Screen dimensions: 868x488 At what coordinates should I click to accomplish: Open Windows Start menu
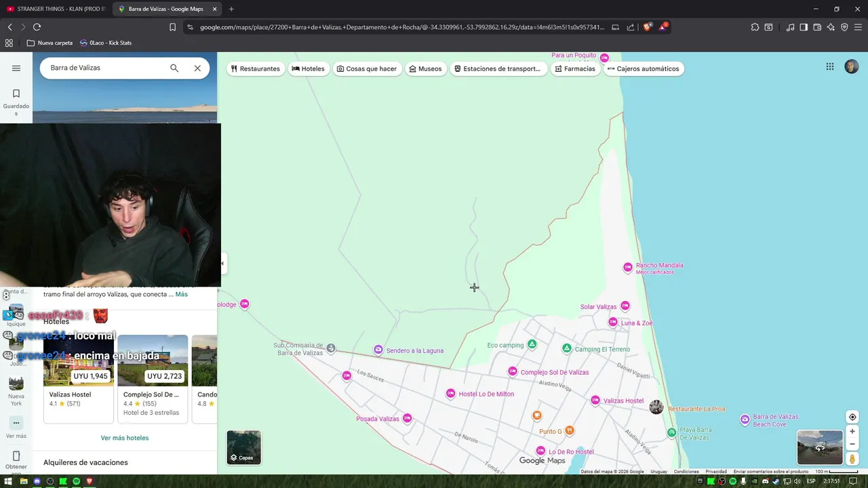pyautogui.click(x=9, y=481)
